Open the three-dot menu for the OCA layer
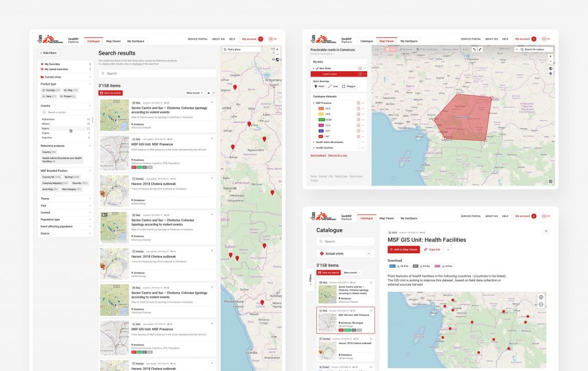The image size is (588, 371). click(x=363, y=109)
